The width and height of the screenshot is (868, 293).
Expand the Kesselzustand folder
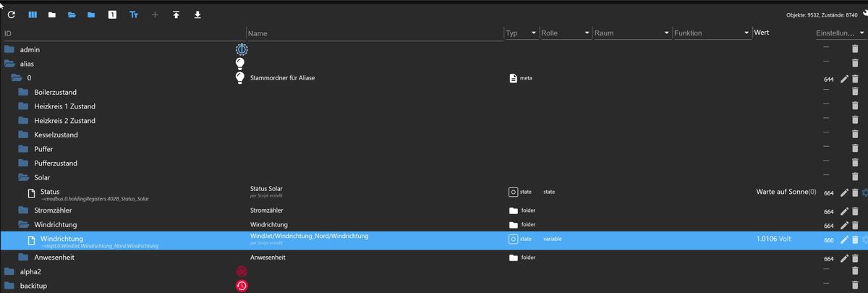[x=24, y=135]
